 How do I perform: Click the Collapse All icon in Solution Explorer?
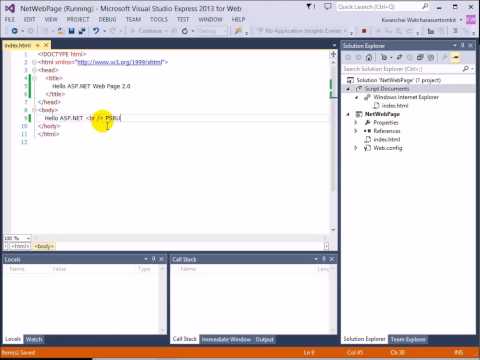[x=420, y=58]
